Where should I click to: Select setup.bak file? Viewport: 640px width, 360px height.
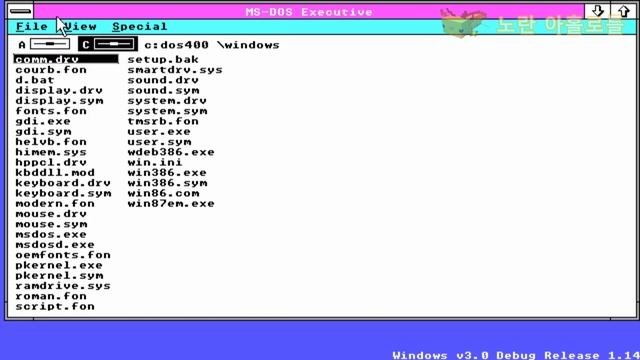tap(163, 60)
